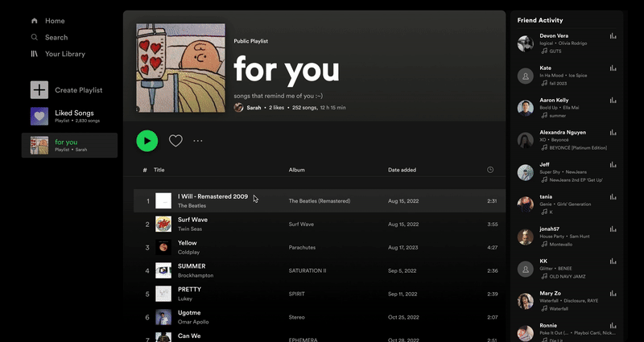Click the SUMMER track artwork

163,270
